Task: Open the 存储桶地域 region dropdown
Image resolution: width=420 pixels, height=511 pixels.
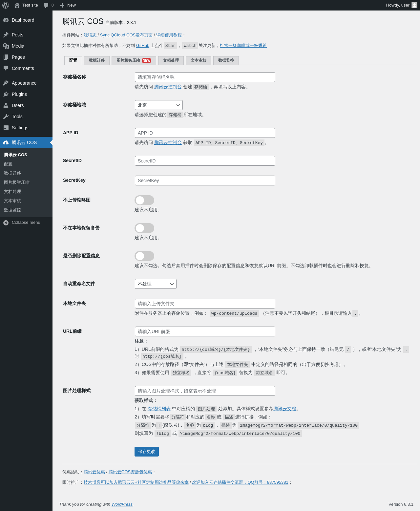Action: point(159,105)
